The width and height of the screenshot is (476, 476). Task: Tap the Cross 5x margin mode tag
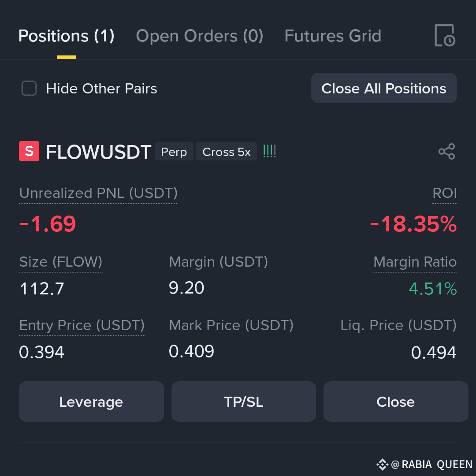coord(227,152)
